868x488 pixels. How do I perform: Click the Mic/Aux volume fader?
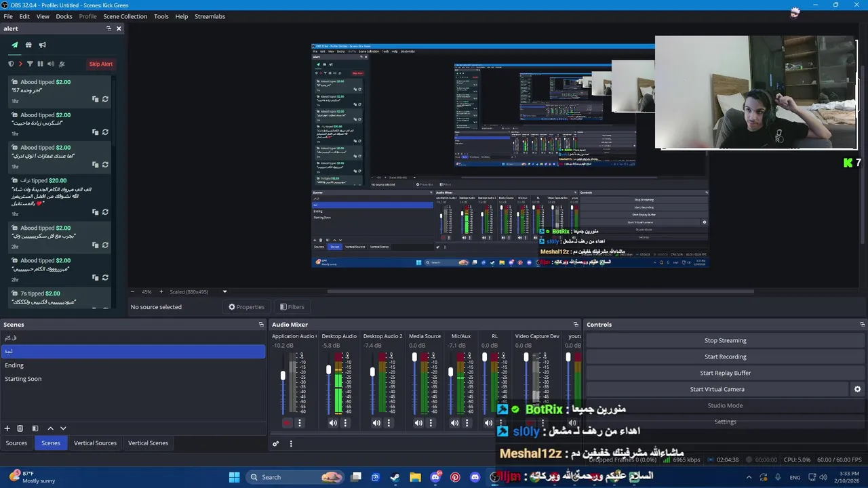point(450,372)
